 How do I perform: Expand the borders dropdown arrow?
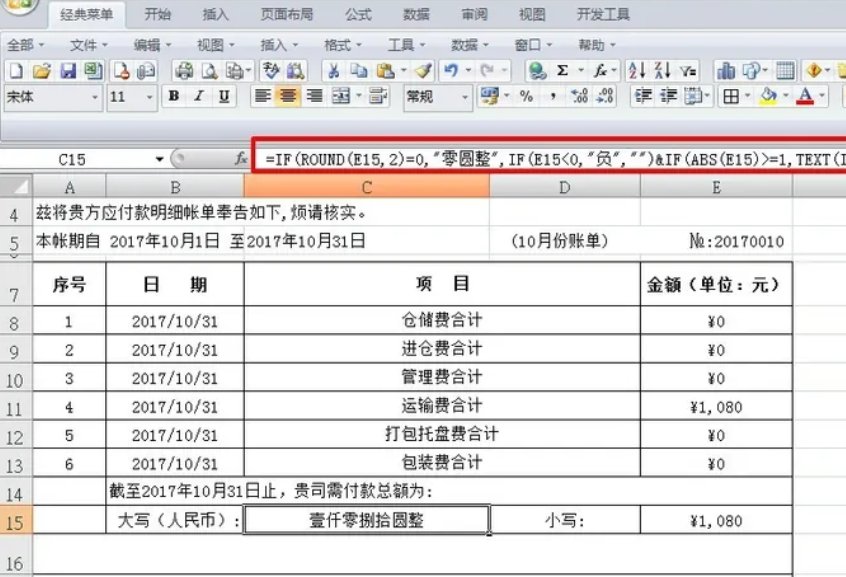pyautogui.click(x=748, y=97)
